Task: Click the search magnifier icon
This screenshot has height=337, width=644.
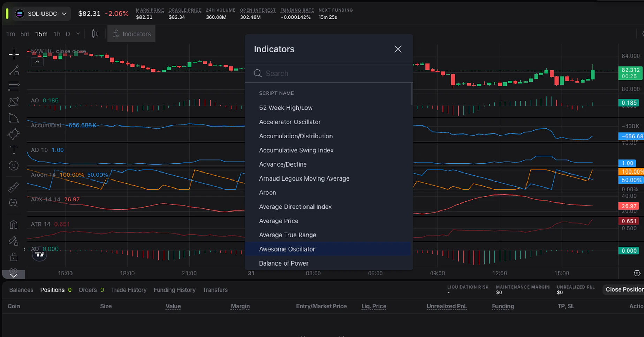Action: pos(258,73)
